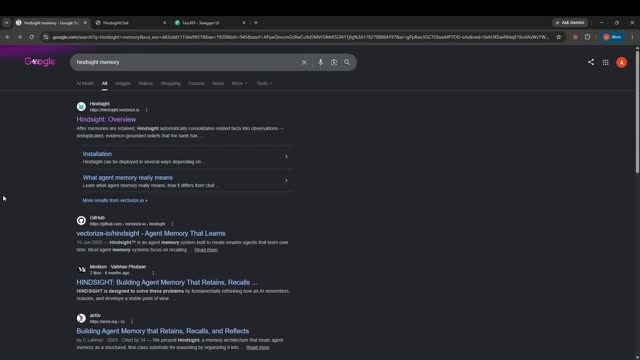Open the browser extensions puzzle icon
This screenshot has height=360, width=640.
(587, 37)
